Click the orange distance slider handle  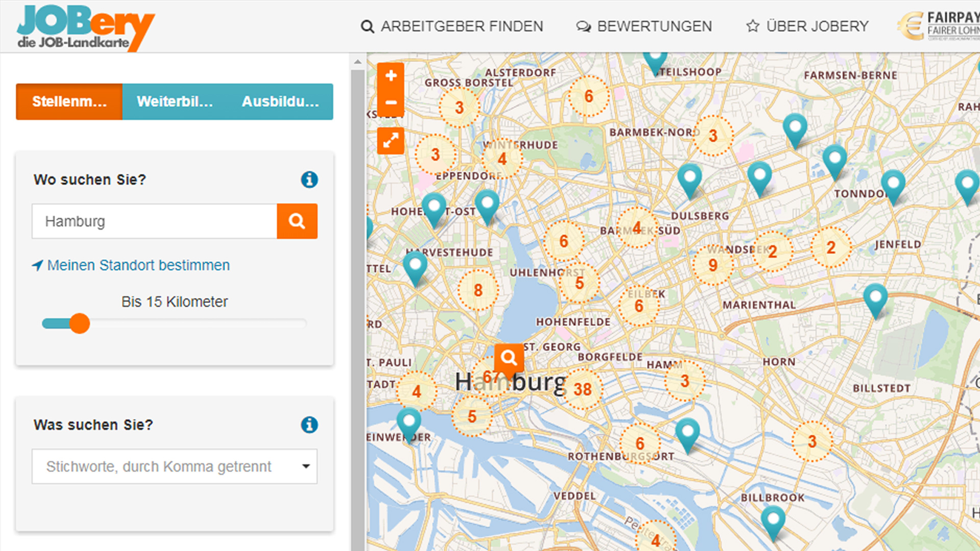pos(80,323)
